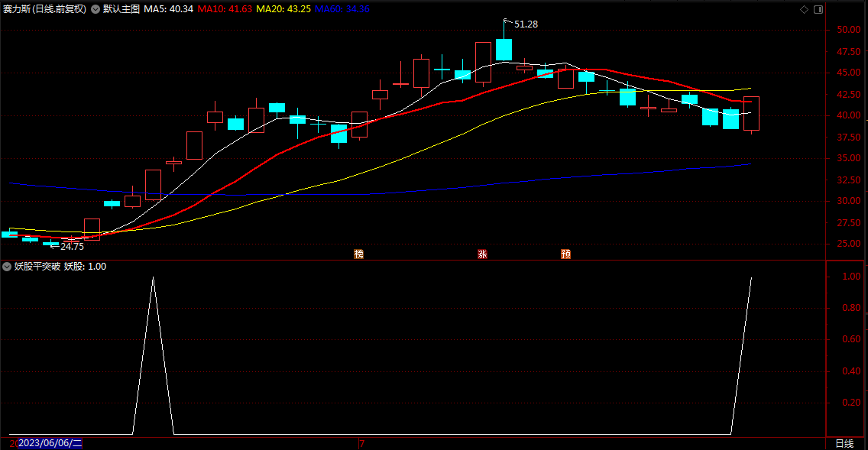Click the 0.20 sub-chart axis label
Screen dimensions: 868x450
pos(851,403)
